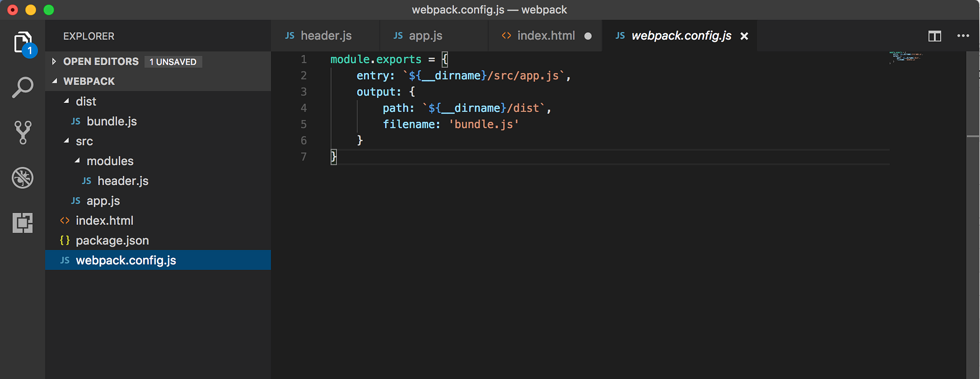Image resolution: width=980 pixels, height=379 pixels.
Task: Click the entry property on line 2
Action: [372, 75]
